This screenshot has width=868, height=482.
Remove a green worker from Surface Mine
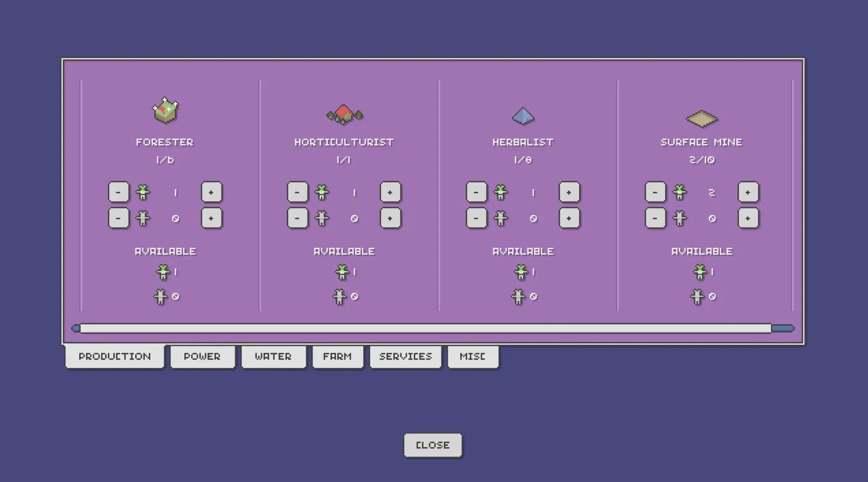[x=655, y=193]
